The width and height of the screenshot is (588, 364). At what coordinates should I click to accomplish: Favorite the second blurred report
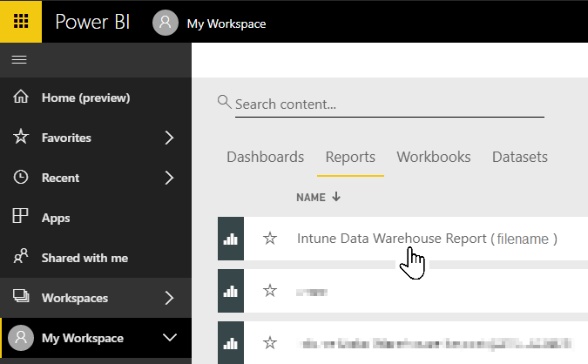coord(270,291)
